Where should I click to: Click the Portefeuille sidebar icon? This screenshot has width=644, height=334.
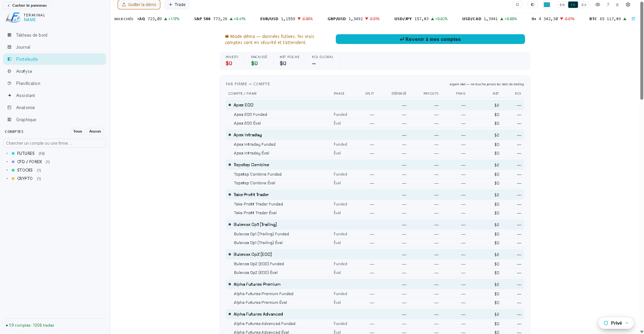(9, 59)
